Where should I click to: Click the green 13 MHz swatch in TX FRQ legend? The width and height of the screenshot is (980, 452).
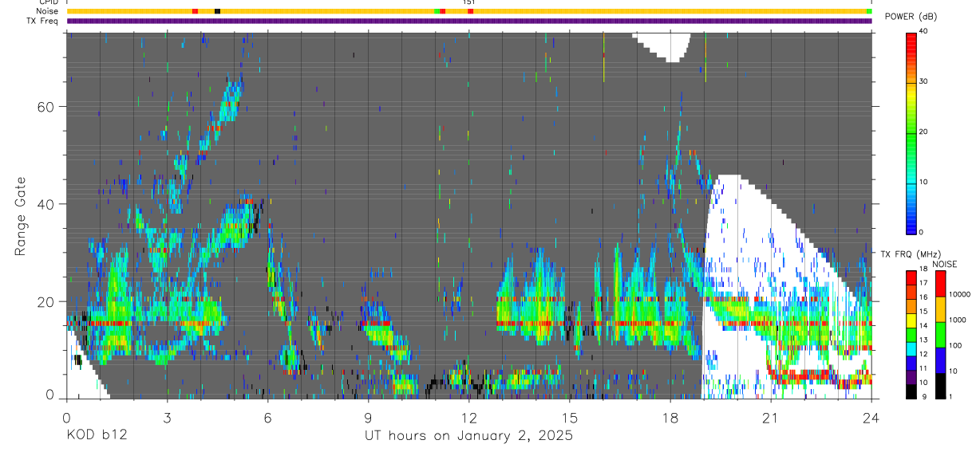pos(911,335)
